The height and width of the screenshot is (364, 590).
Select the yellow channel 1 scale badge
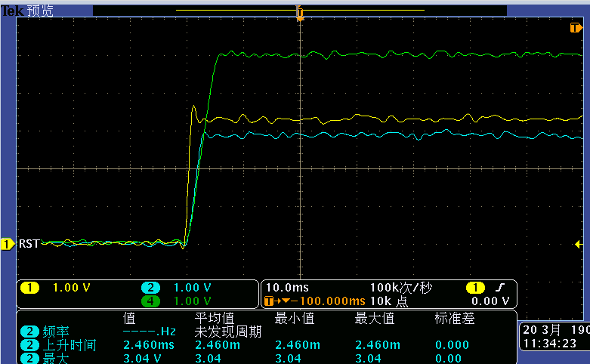(29, 288)
